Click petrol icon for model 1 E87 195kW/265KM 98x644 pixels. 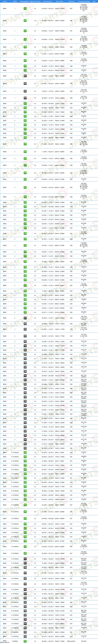(25, 21)
